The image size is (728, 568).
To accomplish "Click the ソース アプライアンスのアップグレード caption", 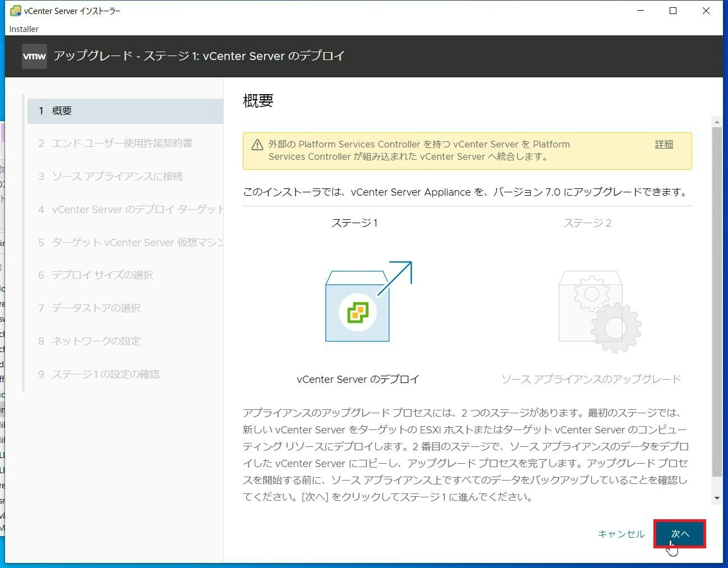I will [591, 380].
